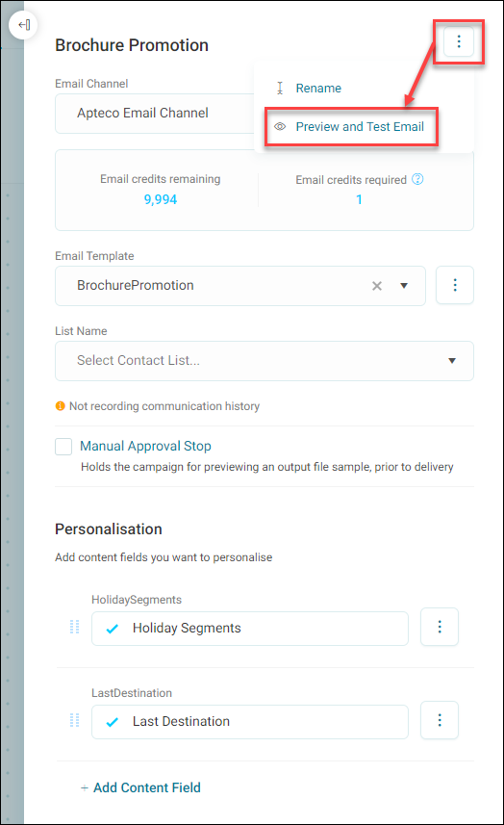
Task: Click the Last Destination checkmark icon
Action: 112,722
